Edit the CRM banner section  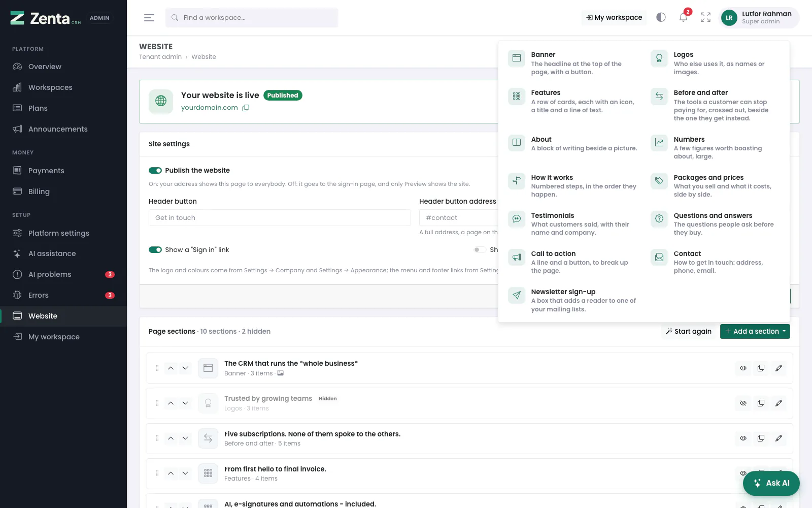(x=779, y=368)
